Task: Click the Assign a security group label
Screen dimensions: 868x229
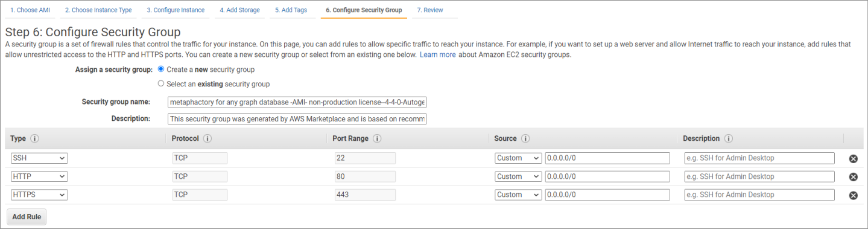Action: pos(114,69)
